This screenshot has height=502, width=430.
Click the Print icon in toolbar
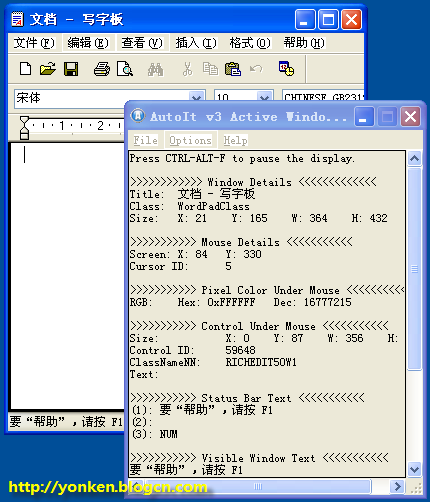click(x=102, y=69)
